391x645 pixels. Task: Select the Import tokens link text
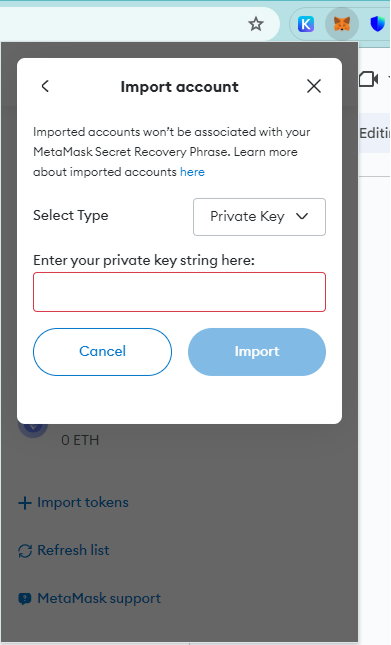point(83,502)
